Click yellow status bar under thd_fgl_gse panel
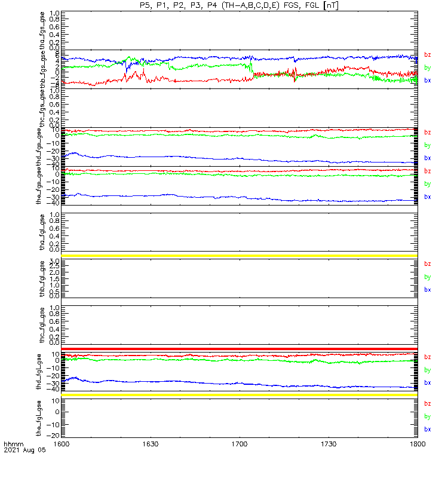 click(240, 395)
